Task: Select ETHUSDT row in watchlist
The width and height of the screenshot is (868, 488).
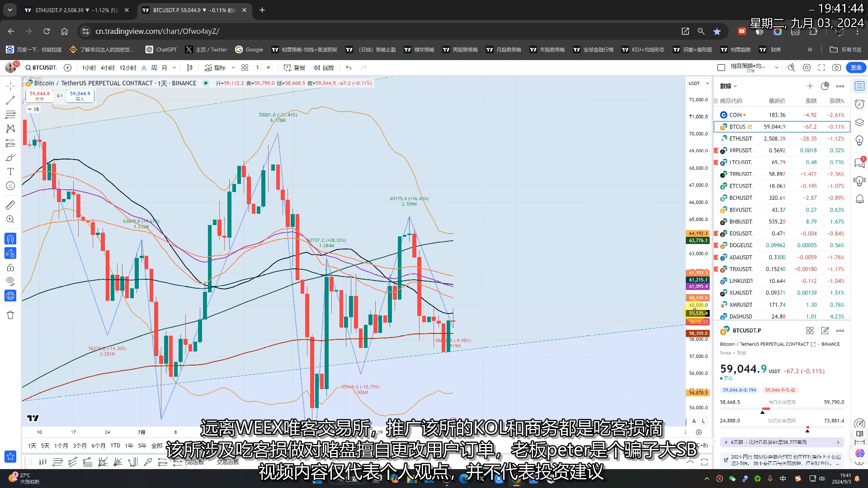Action: 782,139
